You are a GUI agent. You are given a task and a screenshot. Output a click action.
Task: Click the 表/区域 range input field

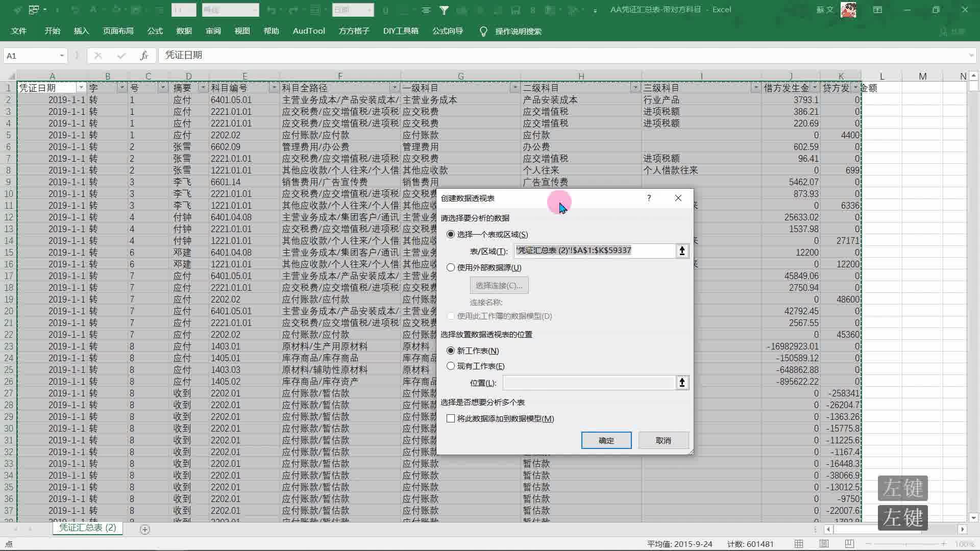(594, 251)
